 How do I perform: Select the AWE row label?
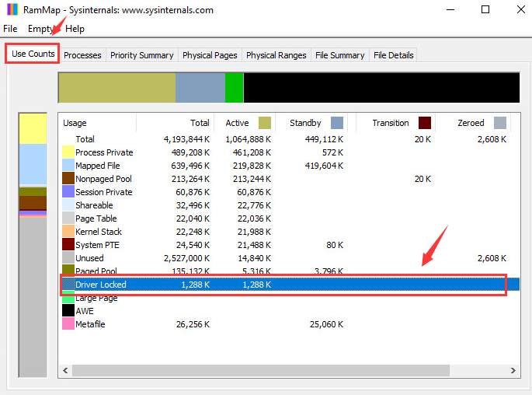pos(85,311)
